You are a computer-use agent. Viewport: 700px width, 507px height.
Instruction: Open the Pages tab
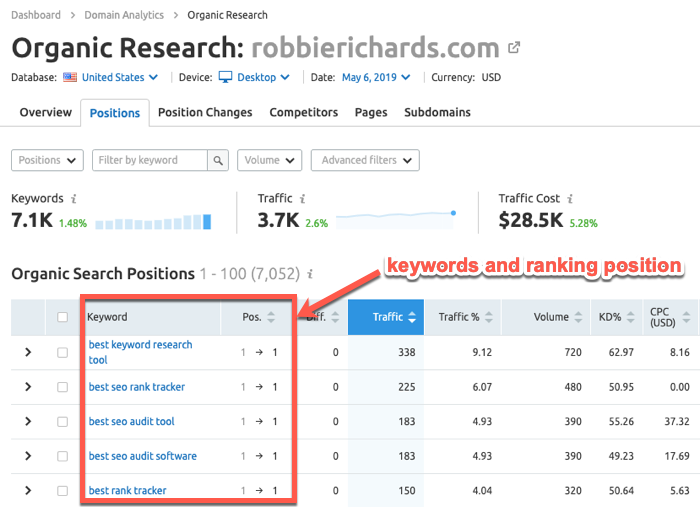click(x=371, y=112)
